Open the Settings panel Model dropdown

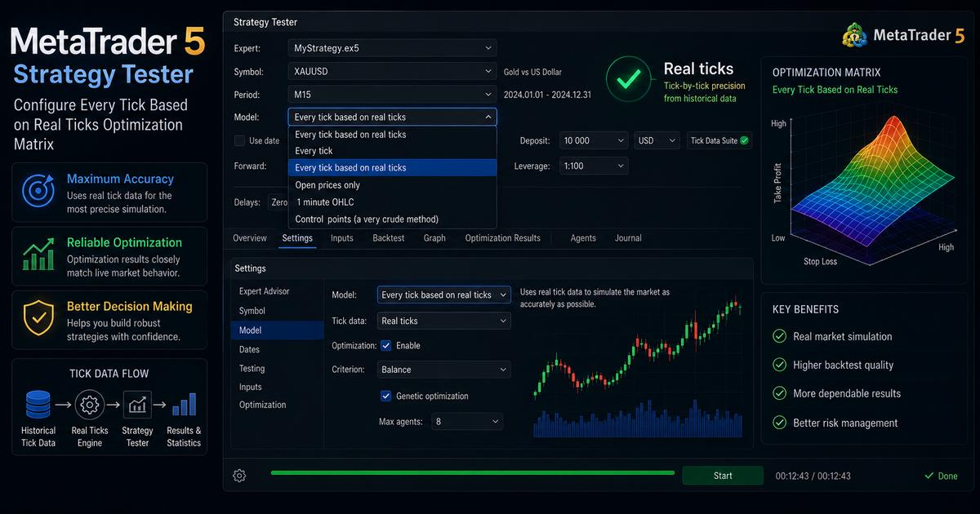(x=444, y=295)
